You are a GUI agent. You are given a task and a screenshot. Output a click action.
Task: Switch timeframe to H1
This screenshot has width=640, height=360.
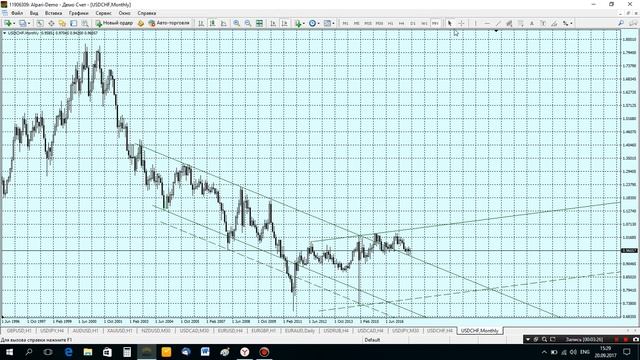click(x=390, y=23)
